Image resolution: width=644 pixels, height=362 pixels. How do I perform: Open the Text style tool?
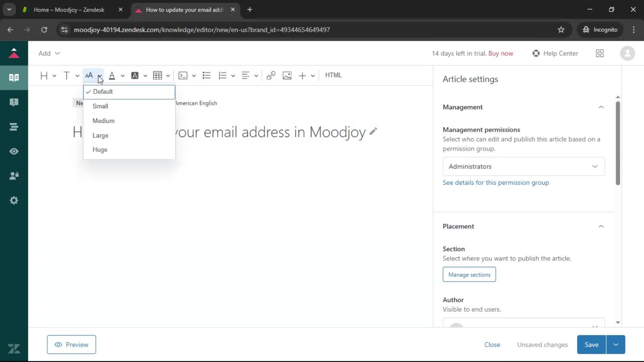tap(67, 75)
